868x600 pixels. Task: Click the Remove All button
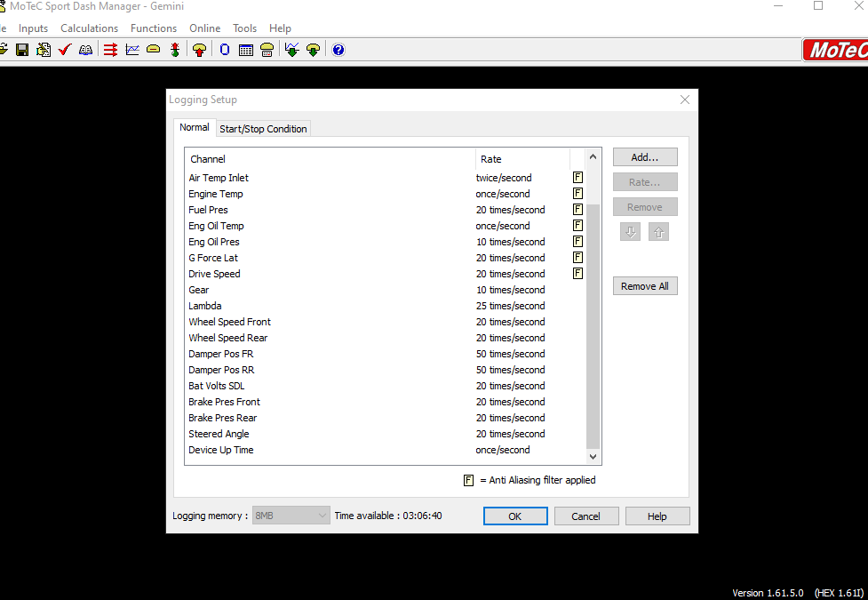(x=645, y=286)
